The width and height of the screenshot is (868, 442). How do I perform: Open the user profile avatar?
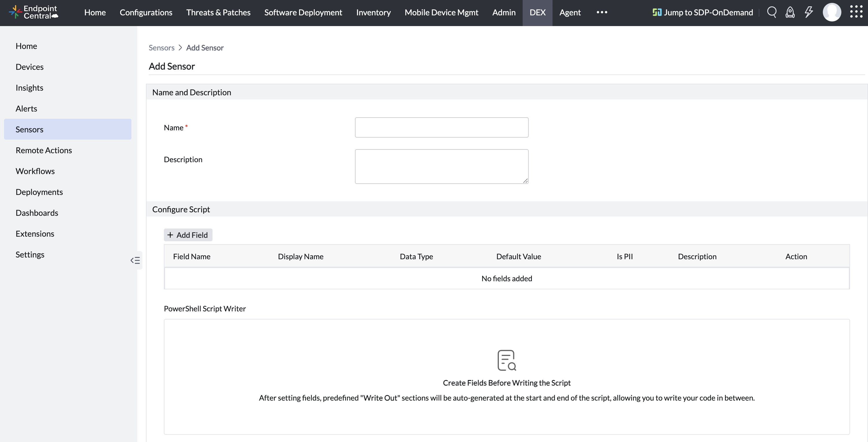click(x=832, y=12)
